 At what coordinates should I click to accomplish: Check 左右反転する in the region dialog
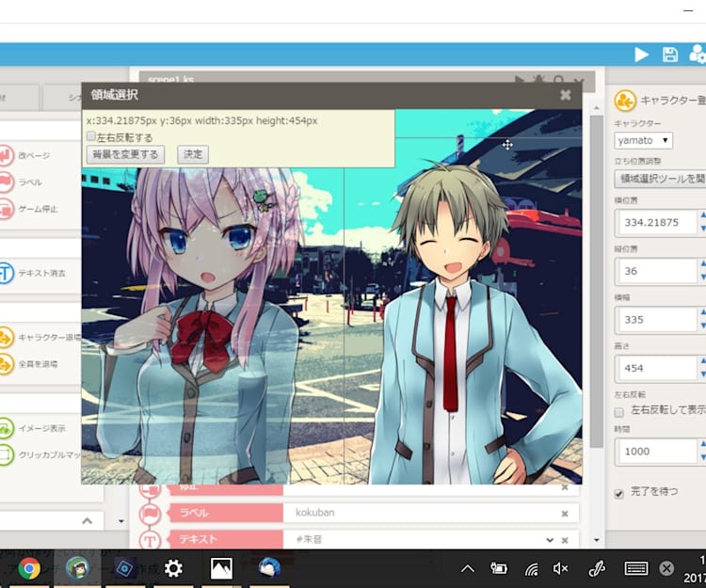(91, 135)
